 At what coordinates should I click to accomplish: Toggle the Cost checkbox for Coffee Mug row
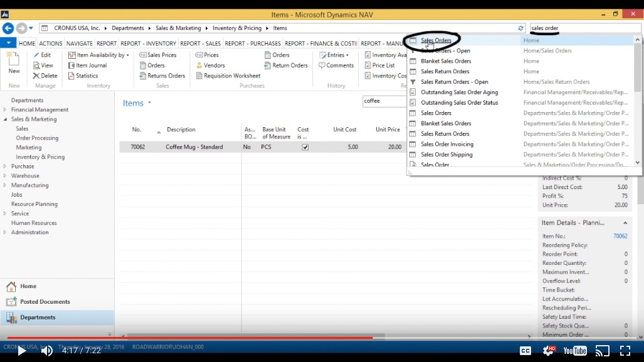point(304,147)
